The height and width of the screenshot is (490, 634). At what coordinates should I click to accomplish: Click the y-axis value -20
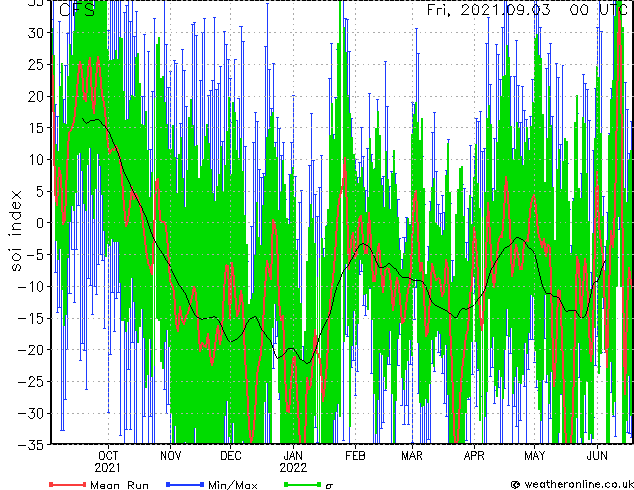point(31,350)
